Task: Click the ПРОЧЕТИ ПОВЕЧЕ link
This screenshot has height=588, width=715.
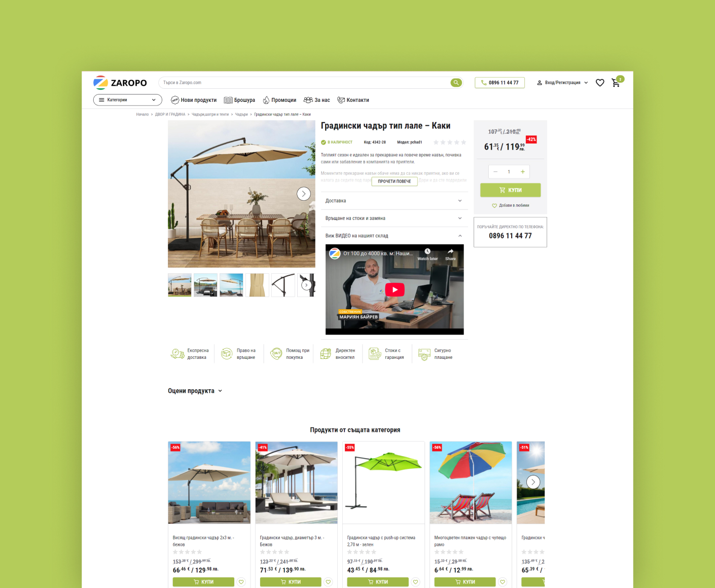Action: (394, 181)
